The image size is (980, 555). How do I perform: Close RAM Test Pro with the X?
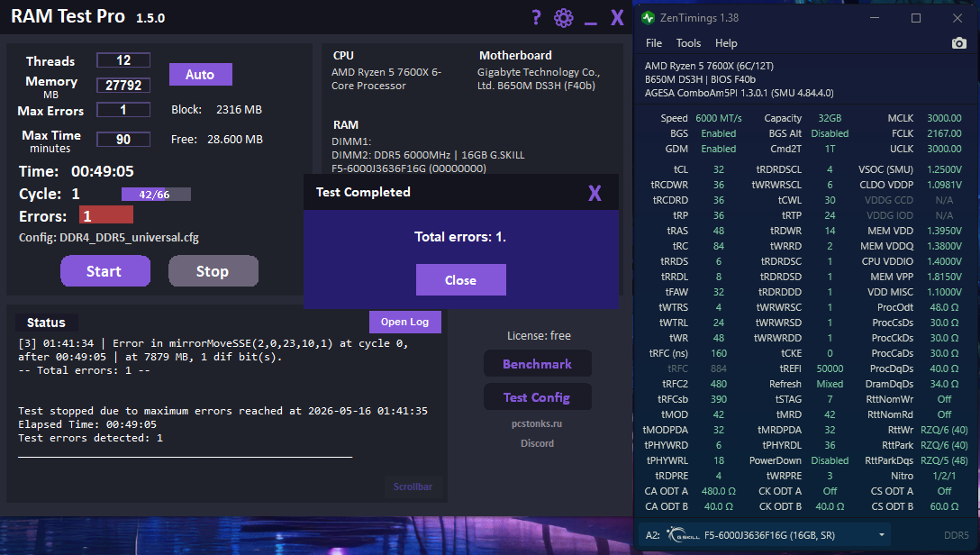pos(617,17)
